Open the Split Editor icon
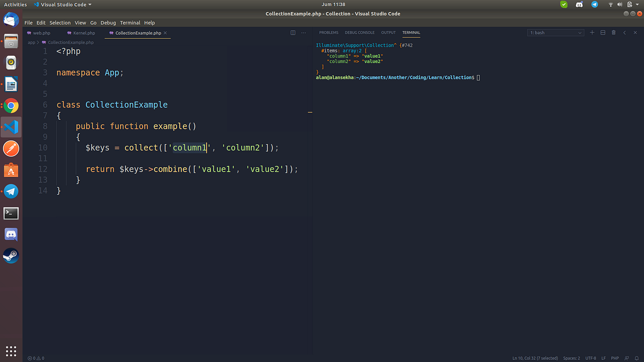 pyautogui.click(x=292, y=32)
